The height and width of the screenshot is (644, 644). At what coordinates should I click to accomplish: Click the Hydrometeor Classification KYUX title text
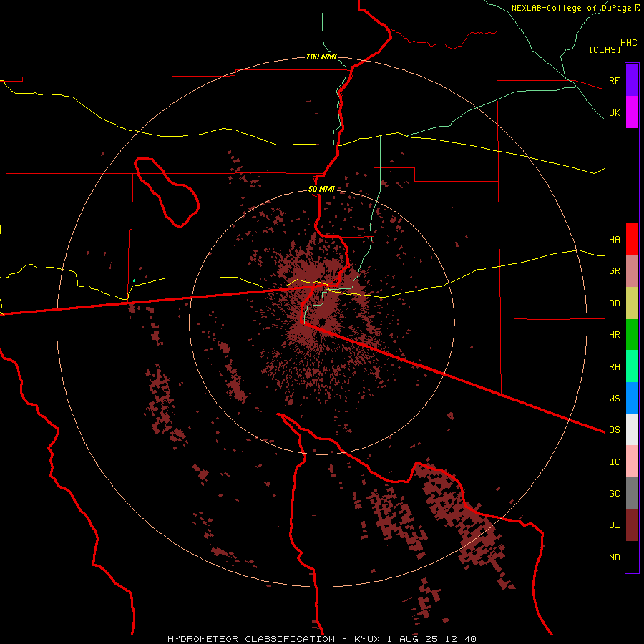coord(321,639)
